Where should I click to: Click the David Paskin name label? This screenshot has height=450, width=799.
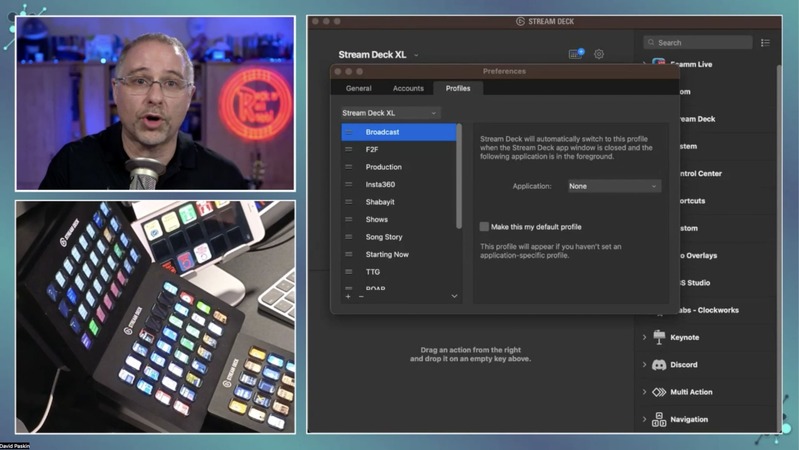15,446
